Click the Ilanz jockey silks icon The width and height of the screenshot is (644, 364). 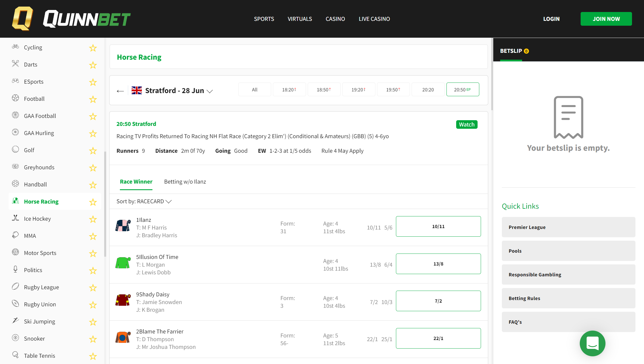(x=123, y=226)
